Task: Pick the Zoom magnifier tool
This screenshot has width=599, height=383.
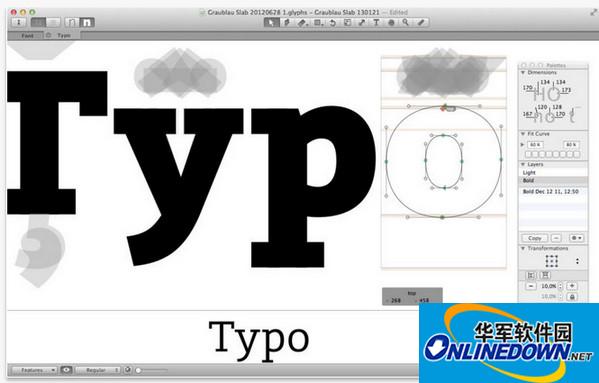Action: pyautogui.click(x=406, y=23)
